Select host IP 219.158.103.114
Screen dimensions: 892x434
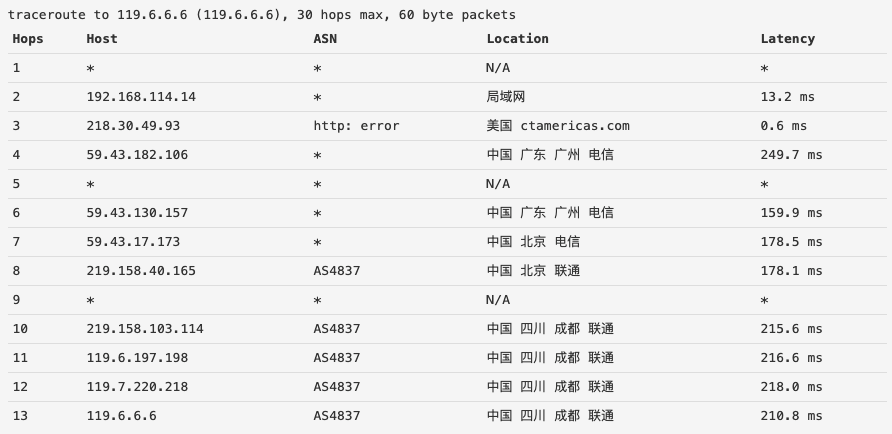click(x=145, y=329)
